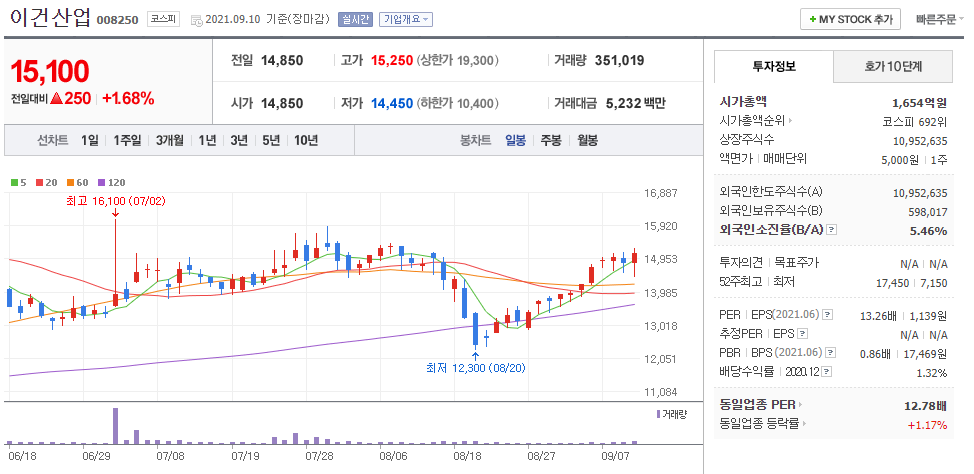Click the 거래량 value 351,019
974x474 pixels.
point(619,60)
